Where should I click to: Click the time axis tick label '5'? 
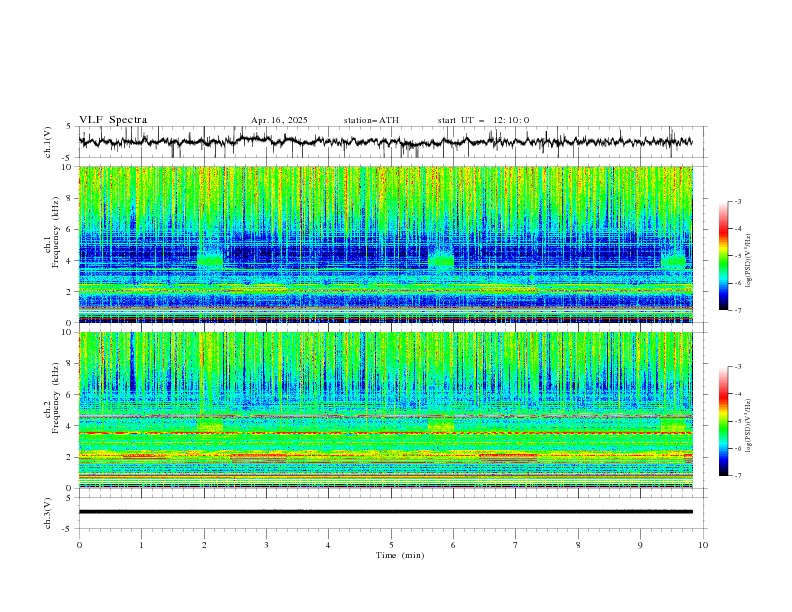pos(391,545)
